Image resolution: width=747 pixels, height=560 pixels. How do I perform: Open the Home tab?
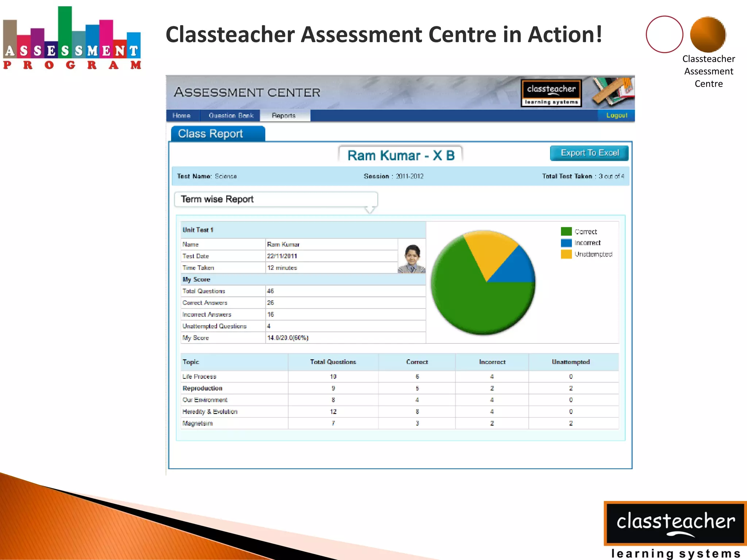[x=182, y=116]
